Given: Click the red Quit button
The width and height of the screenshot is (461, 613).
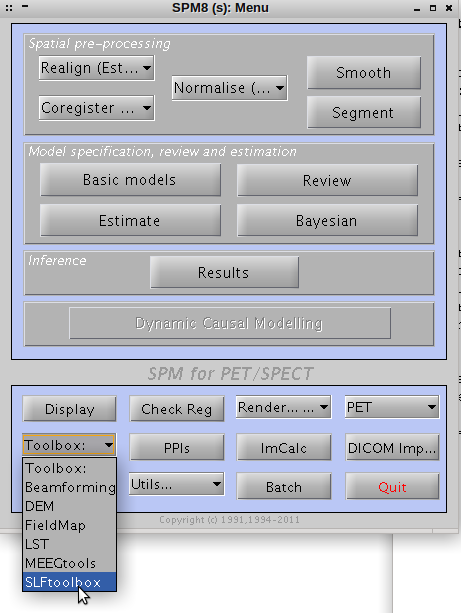Looking at the screenshot, I should point(392,487).
